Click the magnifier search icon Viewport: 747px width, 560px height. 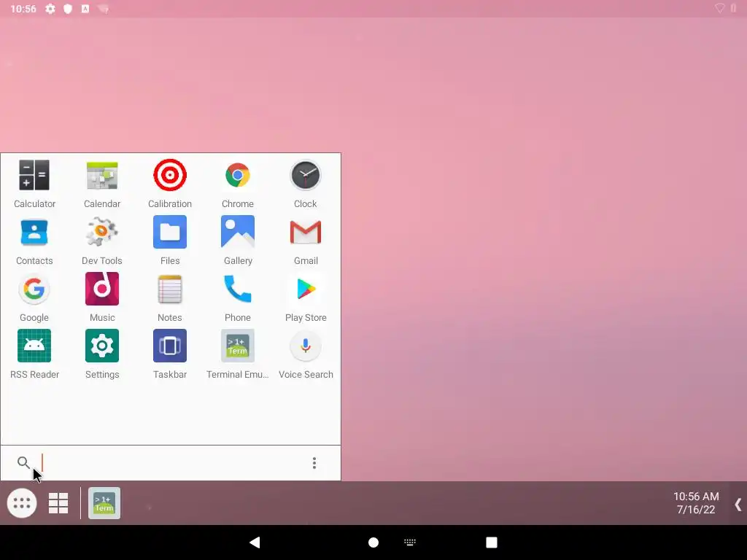coord(23,462)
